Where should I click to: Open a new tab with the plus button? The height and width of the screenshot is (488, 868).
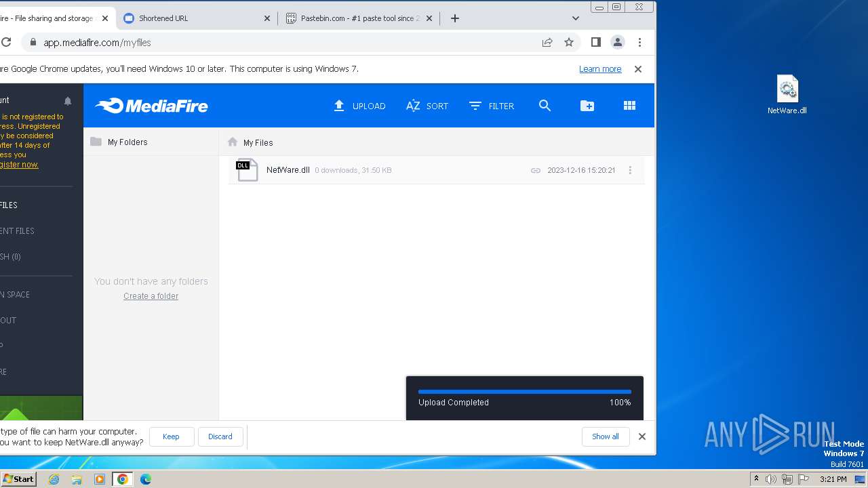[x=455, y=18]
